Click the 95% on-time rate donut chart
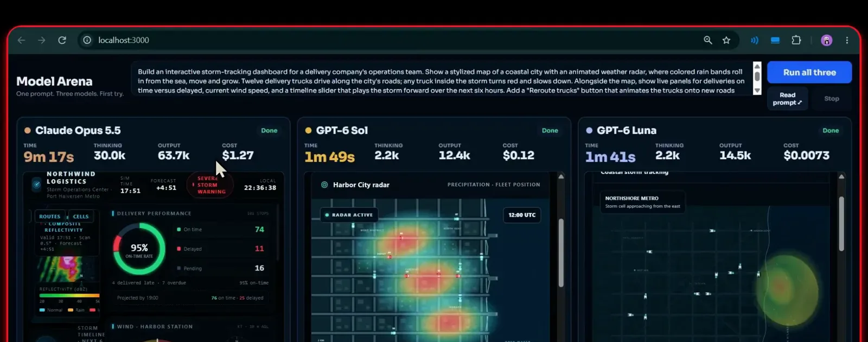The height and width of the screenshot is (342, 868). (x=139, y=249)
